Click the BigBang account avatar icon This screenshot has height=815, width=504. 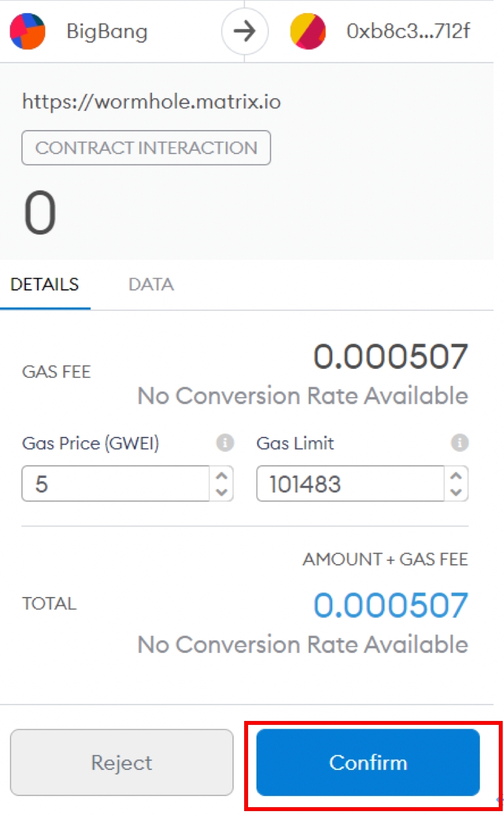pyautogui.click(x=27, y=31)
